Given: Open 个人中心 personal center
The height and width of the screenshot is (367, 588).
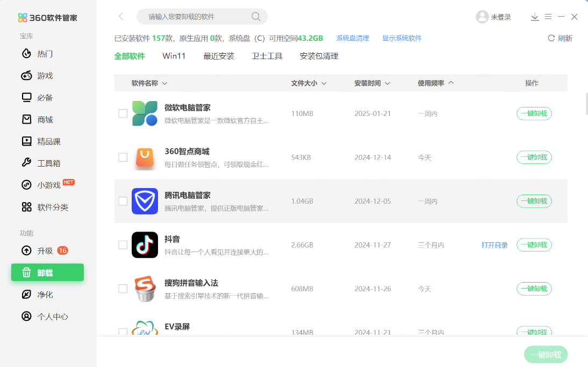Looking at the screenshot, I should [45, 316].
